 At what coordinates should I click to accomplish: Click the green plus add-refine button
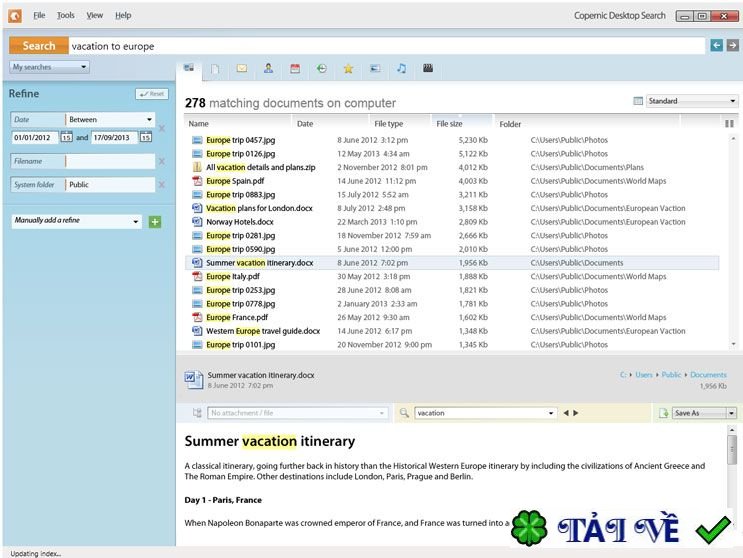(155, 221)
